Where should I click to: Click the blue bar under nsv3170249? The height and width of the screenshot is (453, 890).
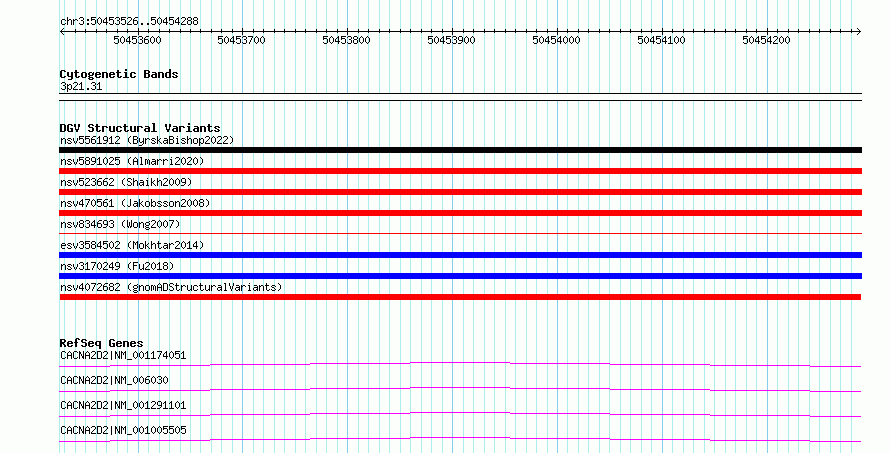tap(460, 276)
